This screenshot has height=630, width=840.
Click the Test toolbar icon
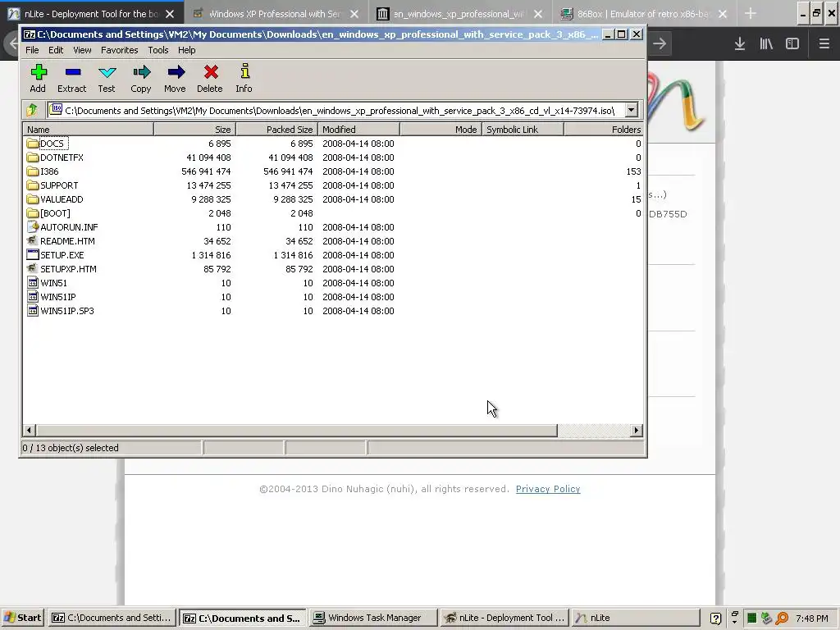coord(107,72)
